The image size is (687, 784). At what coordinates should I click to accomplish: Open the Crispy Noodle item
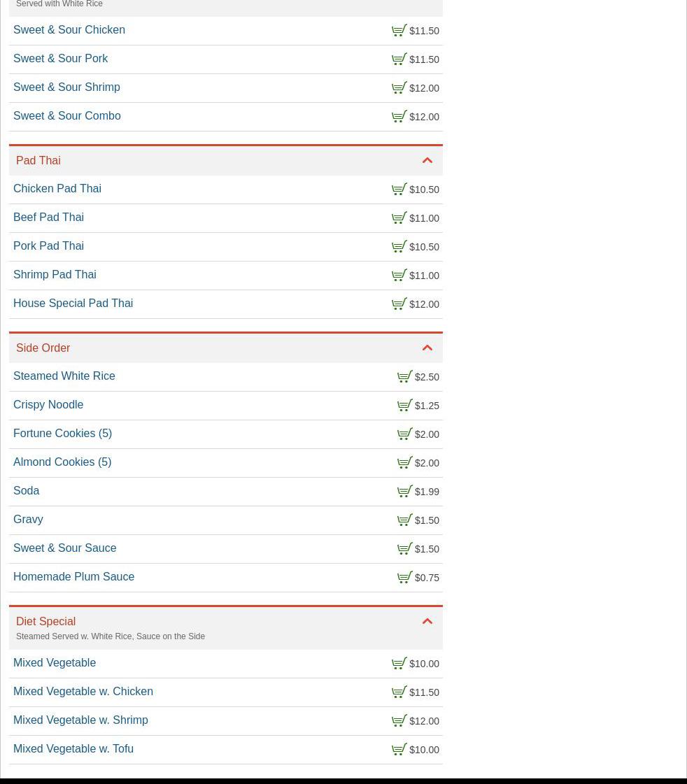coord(48,405)
